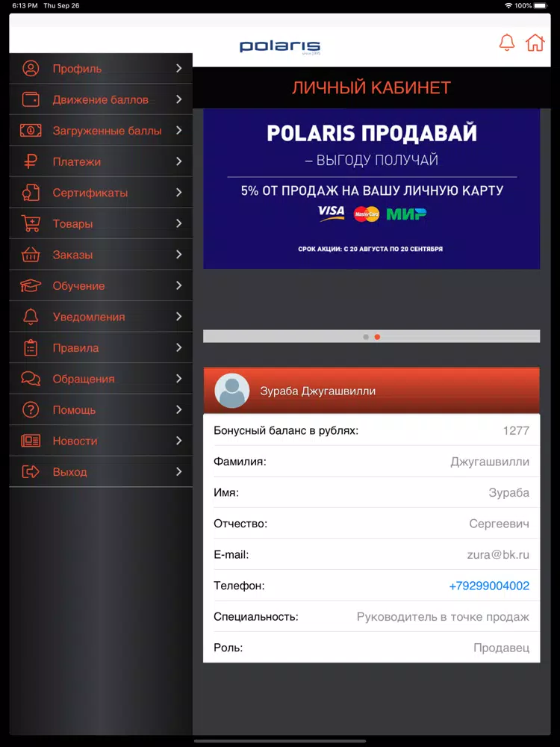
Task: Select the first banner carousel dot
Action: point(366,337)
